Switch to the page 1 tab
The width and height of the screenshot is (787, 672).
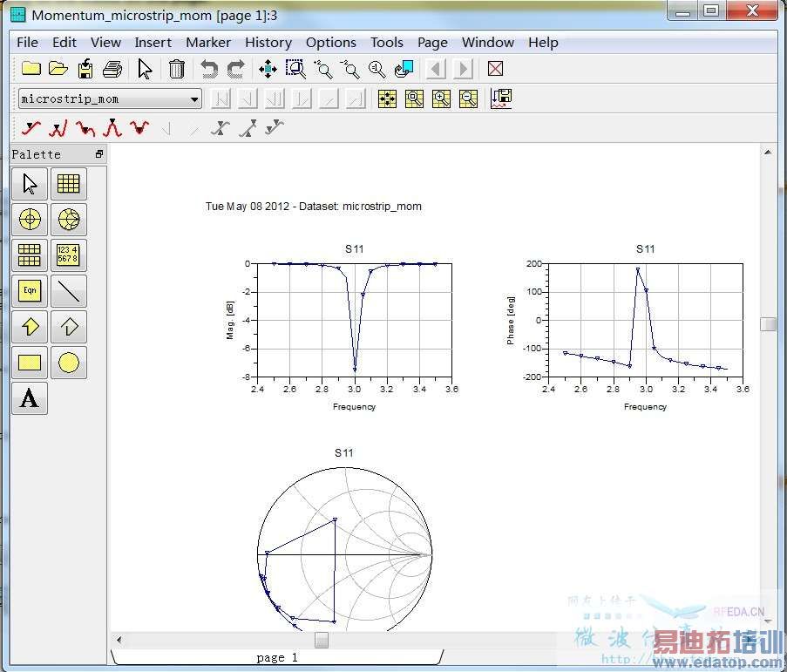pos(277,657)
